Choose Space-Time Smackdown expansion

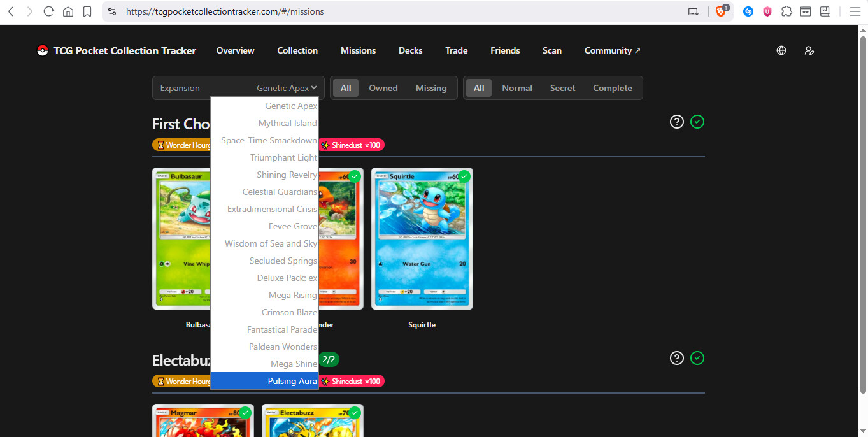tap(265, 140)
